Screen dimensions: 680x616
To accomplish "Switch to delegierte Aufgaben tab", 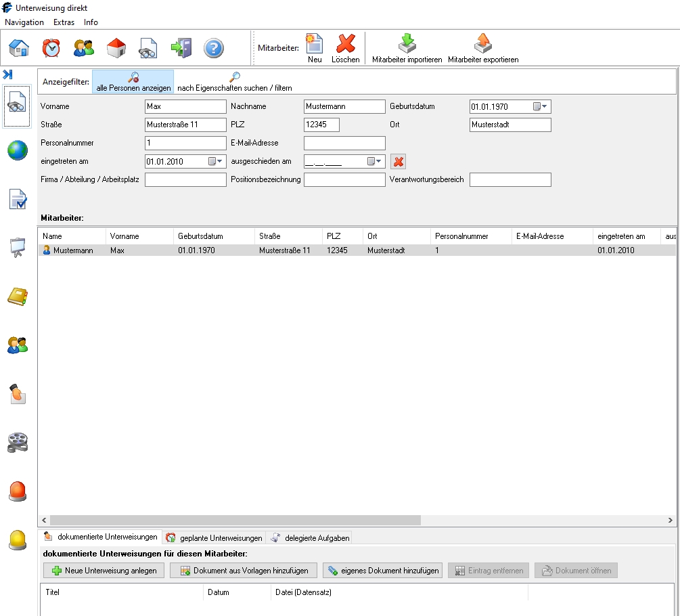I will tap(310, 538).
